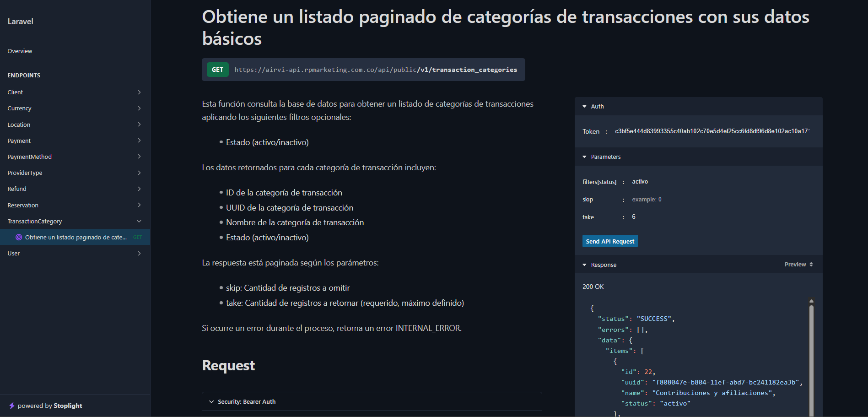Click the purple endpoint icon in sidebar
The height and width of the screenshot is (417, 868).
(19, 237)
